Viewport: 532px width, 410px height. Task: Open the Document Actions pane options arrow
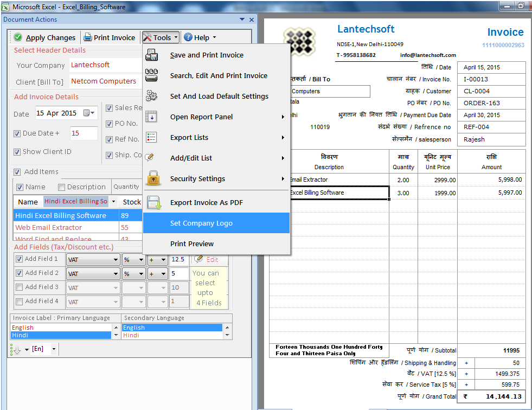pos(242,20)
